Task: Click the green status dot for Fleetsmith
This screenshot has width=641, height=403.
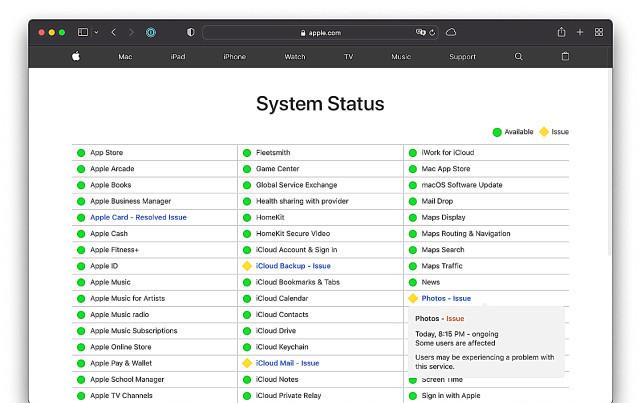Action: pos(247,153)
